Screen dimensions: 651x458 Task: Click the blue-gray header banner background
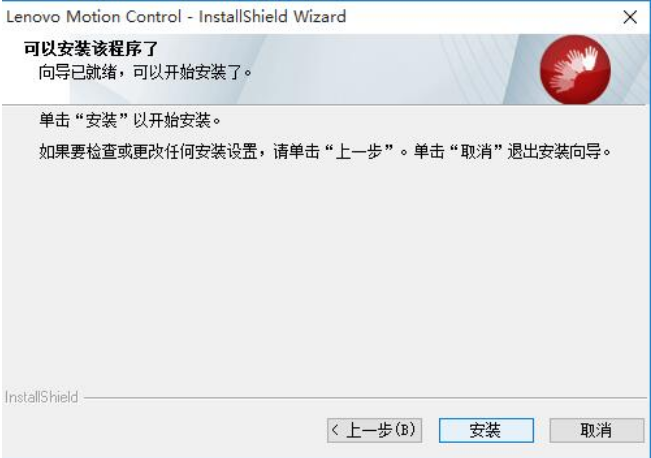(374, 69)
